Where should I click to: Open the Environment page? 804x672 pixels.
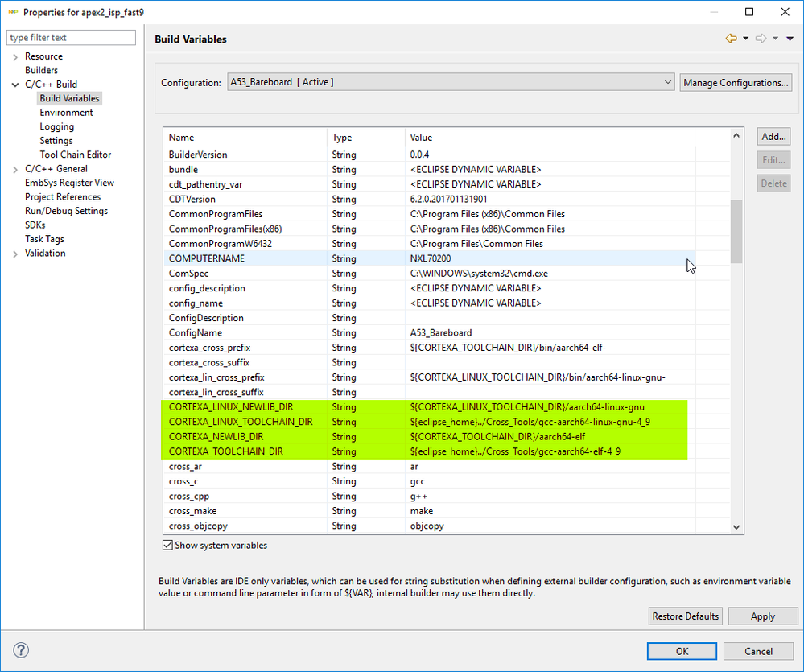[66, 112]
